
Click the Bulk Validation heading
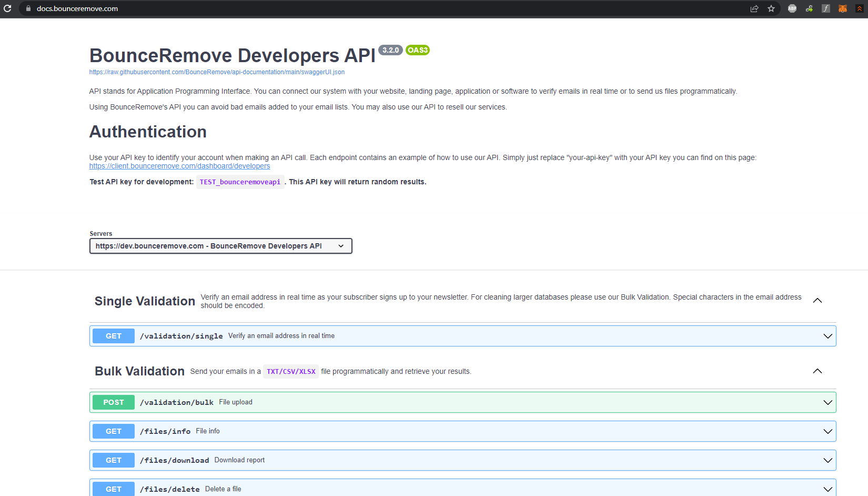(x=139, y=371)
